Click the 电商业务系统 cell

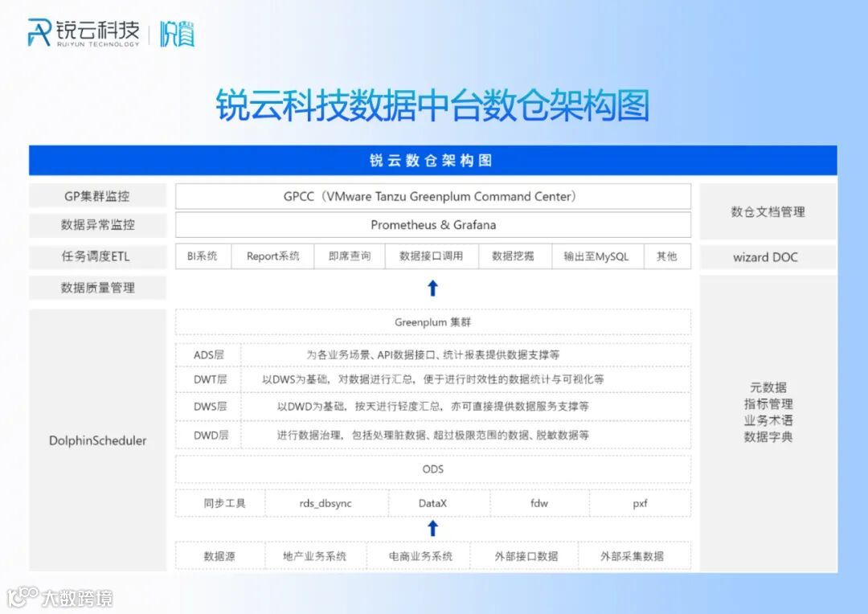click(420, 556)
